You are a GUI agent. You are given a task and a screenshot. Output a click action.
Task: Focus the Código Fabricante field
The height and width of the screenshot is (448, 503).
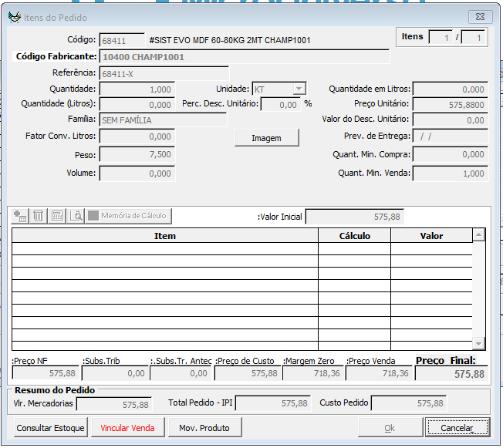coord(245,57)
